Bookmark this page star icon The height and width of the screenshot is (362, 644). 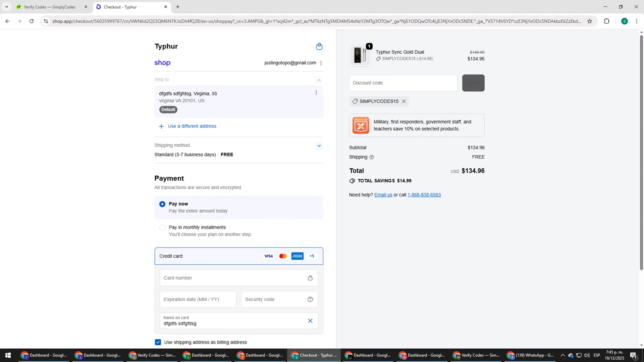pos(589,21)
